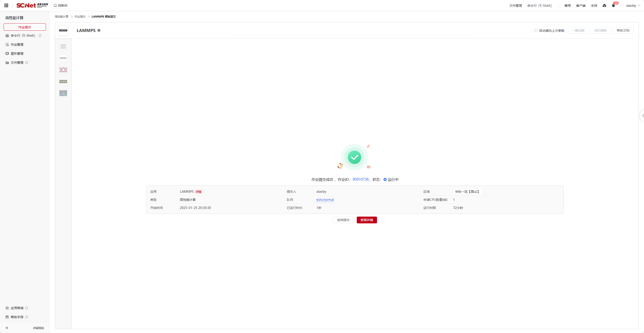The image size is (644, 333).
Task: Open 图形管理 in the sidebar
Action: pos(17,54)
